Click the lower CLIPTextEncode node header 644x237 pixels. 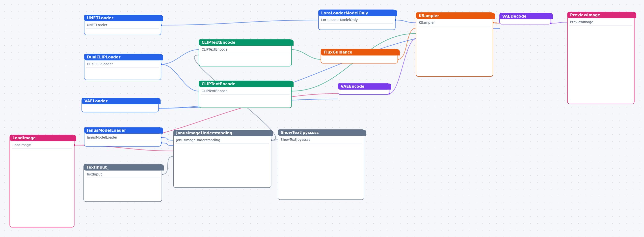tap(246, 84)
